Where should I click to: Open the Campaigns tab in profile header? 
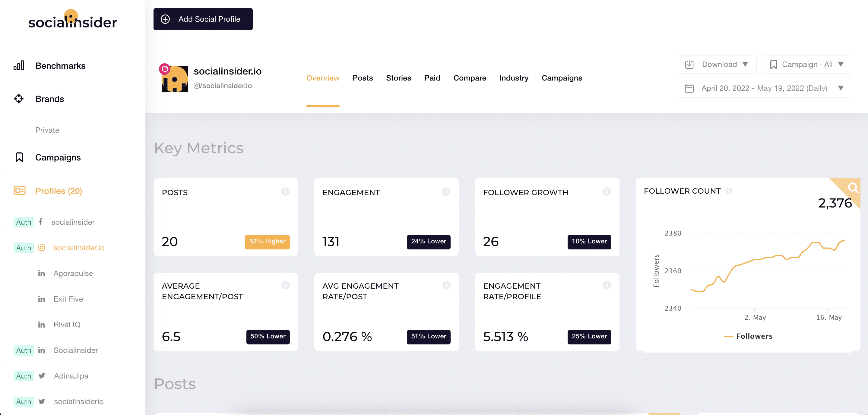tap(562, 78)
